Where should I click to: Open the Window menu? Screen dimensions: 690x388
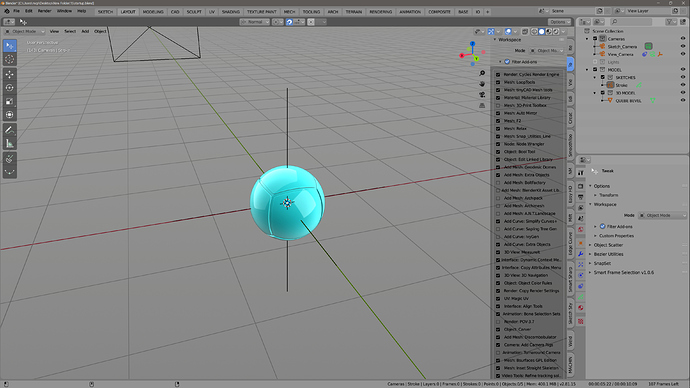64,11
